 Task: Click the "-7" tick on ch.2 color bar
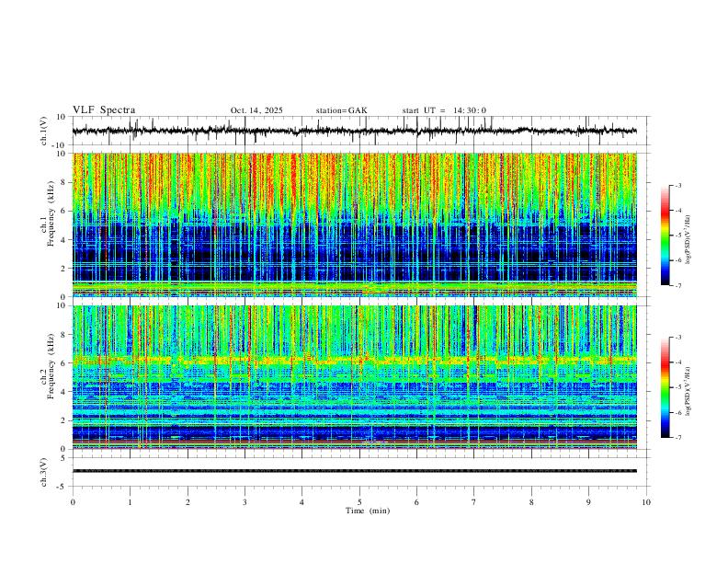click(x=678, y=437)
